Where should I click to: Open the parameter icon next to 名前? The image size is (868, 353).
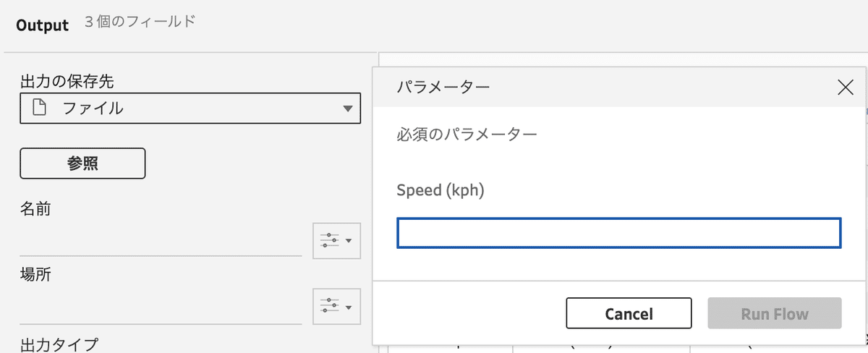(336, 240)
